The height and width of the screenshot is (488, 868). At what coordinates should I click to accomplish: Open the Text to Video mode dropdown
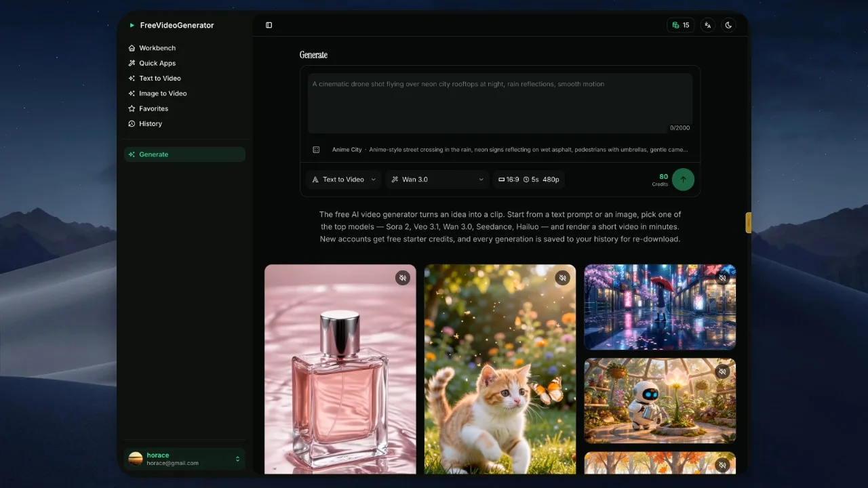click(343, 180)
